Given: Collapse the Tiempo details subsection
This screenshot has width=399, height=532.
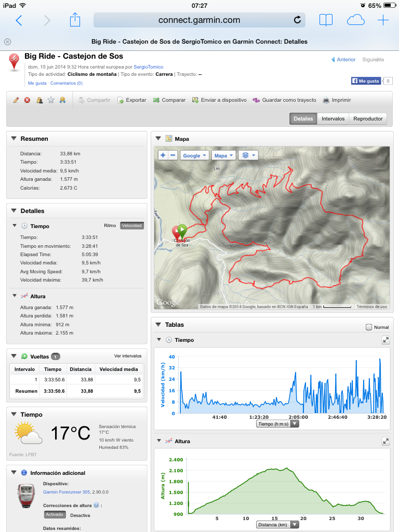Looking at the screenshot, I should coord(15,225).
